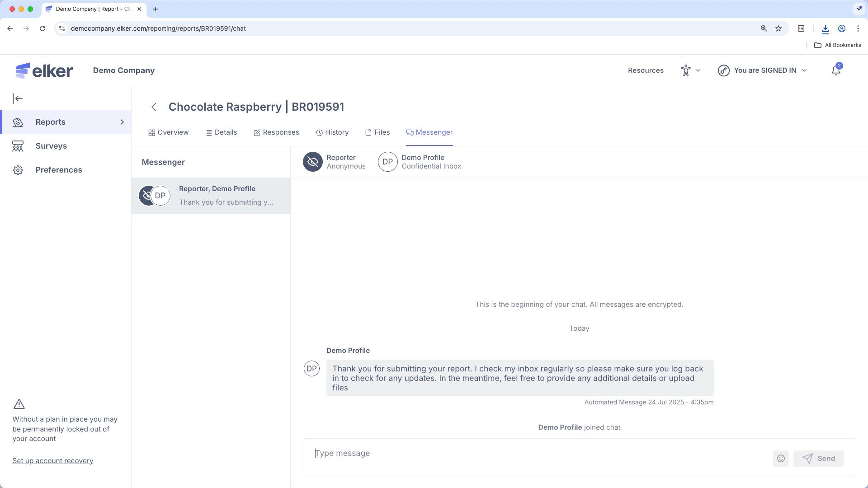
Task: Click the elker logo
Action: (x=44, y=70)
